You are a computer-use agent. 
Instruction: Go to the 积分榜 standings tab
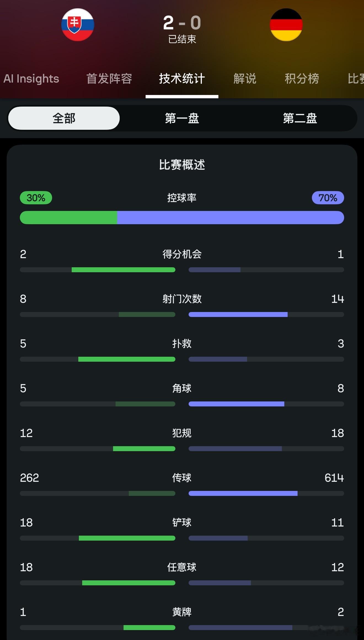click(x=302, y=79)
